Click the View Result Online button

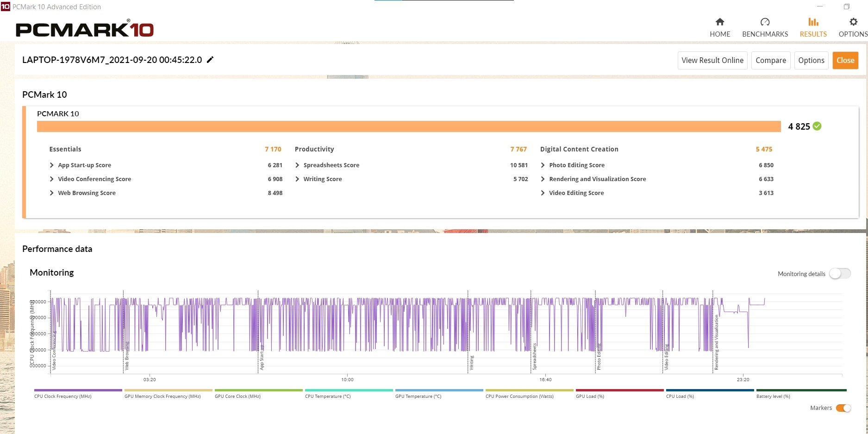coord(712,60)
